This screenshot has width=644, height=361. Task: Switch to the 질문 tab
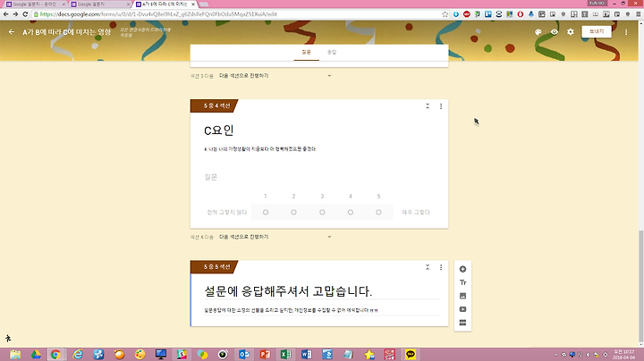(307, 52)
